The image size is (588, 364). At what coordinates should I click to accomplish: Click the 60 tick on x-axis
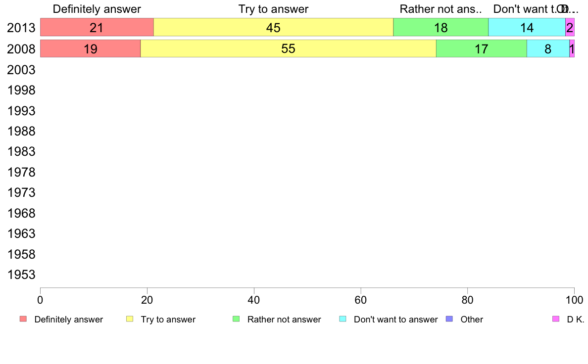(x=361, y=300)
